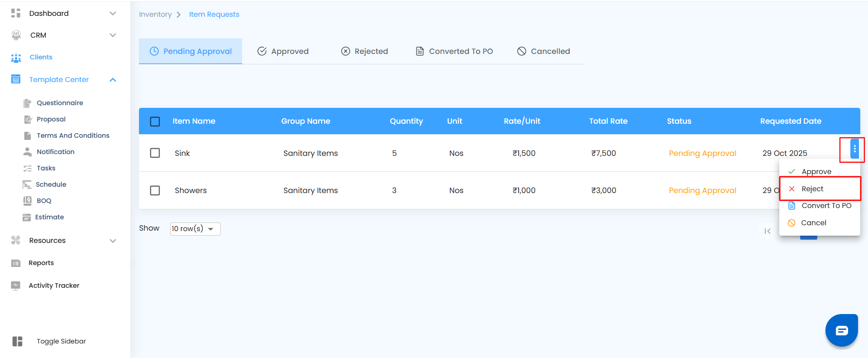Viewport: 868px width, 358px height.
Task: Open the BOQ template item
Action: [x=44, y=201]
